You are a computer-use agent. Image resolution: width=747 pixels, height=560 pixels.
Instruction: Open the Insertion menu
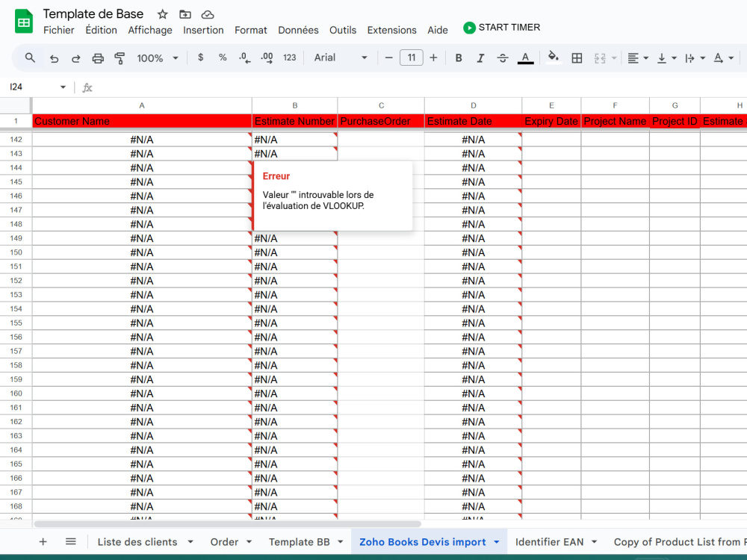coord(203,30)
